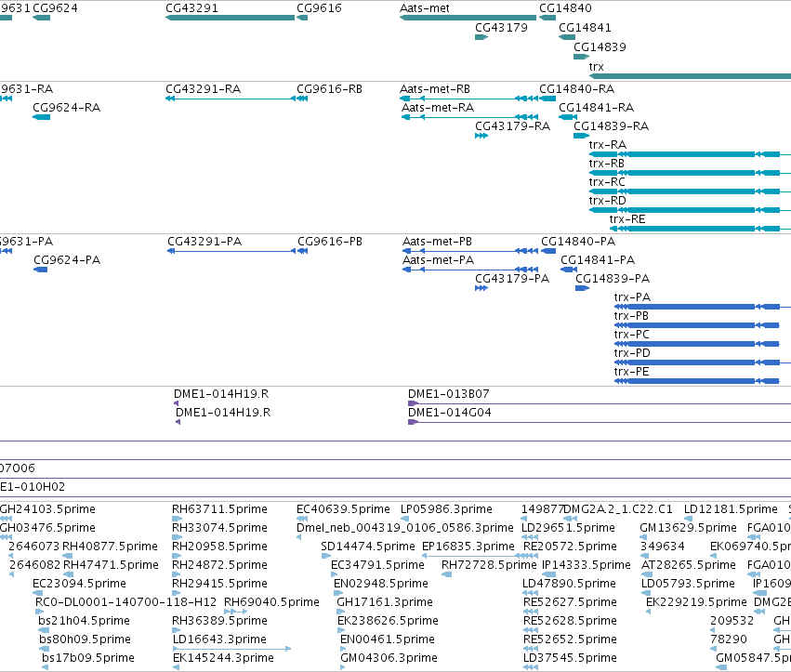Click EST EP16835.3prime label

tap(468, 547)
